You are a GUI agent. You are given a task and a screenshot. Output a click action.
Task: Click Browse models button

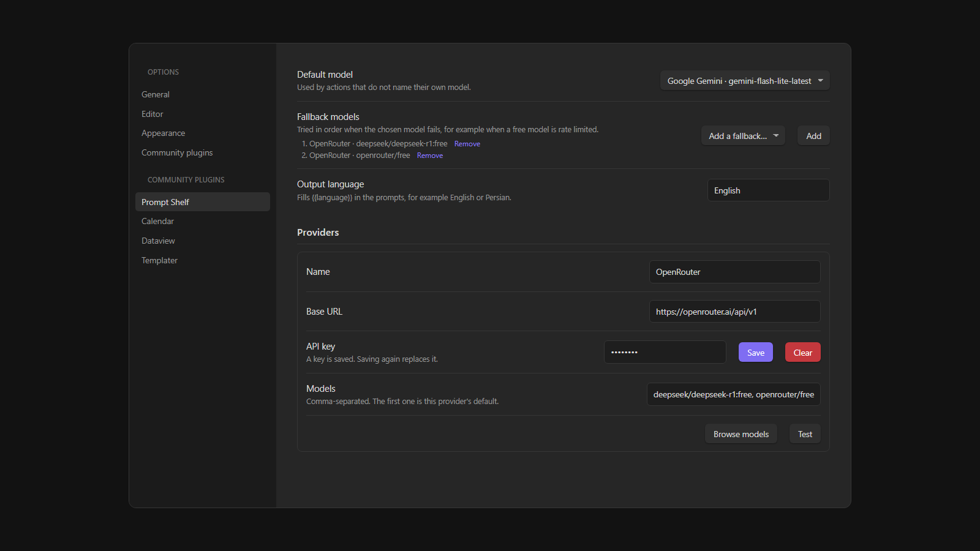[x=741, y=434]
